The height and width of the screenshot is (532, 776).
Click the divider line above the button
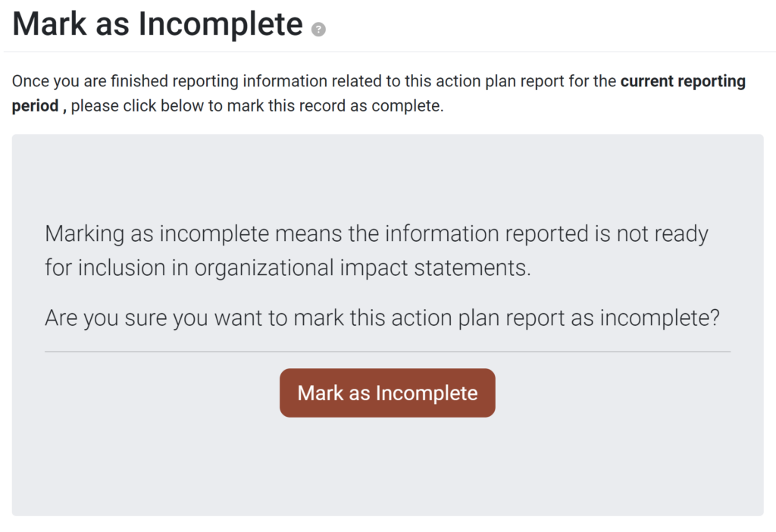(x=387, y=352)
